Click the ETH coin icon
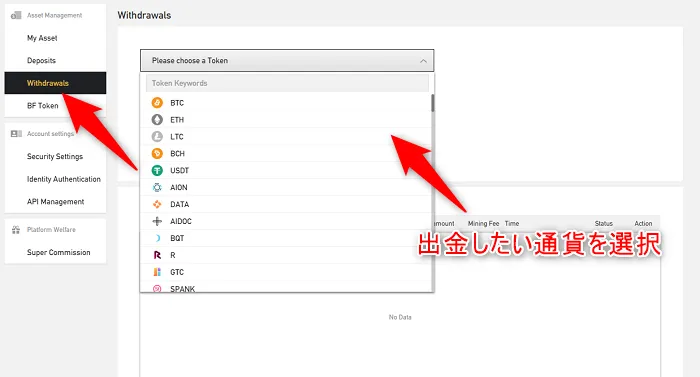700x377 pixels. coord(157,120)
